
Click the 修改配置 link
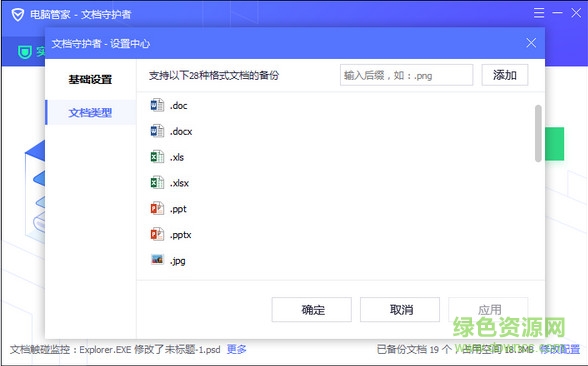click(x=560, y=350)
